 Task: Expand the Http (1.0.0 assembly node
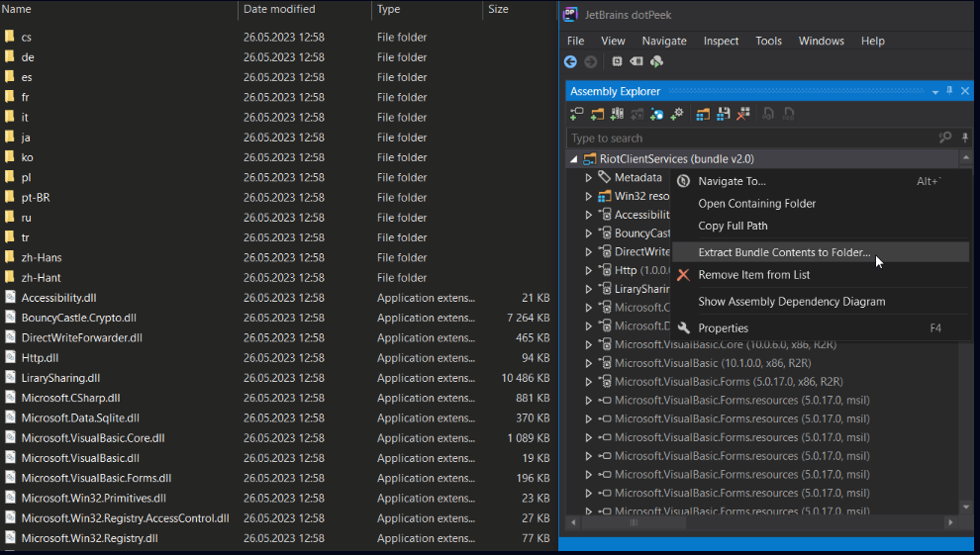(x=588, y=270)
